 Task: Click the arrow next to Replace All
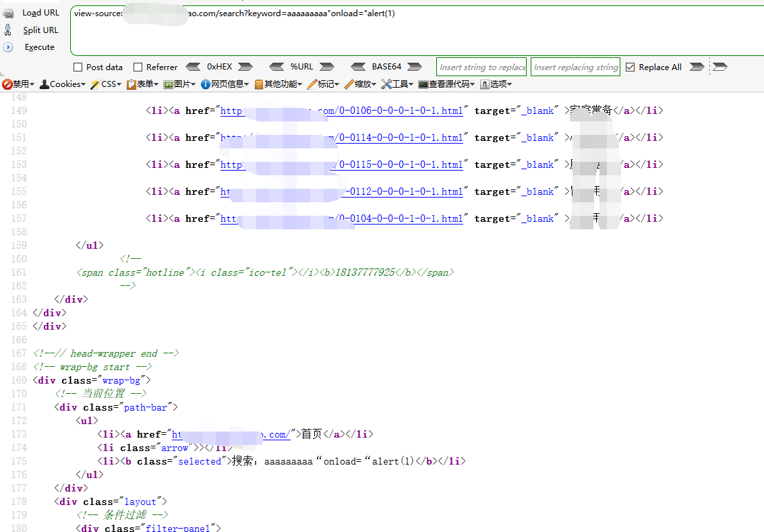point(697,67)
